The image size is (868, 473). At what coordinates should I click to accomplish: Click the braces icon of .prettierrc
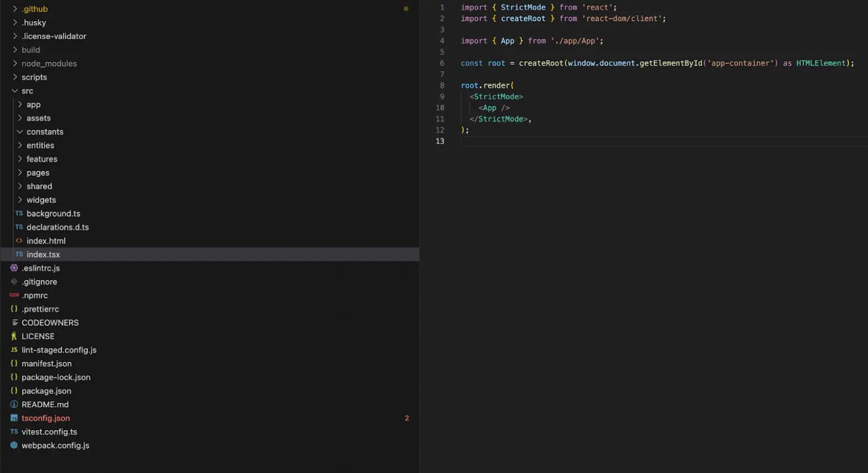14,309
